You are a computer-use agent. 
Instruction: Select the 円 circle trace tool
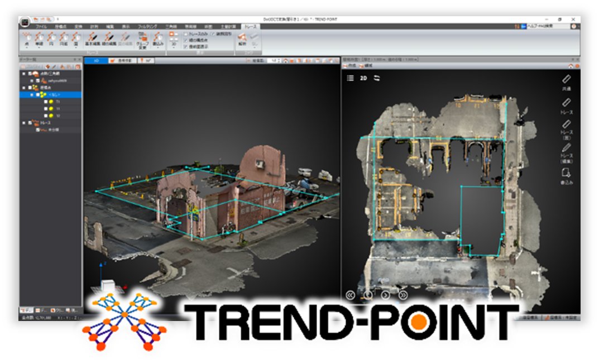[51, 39]
